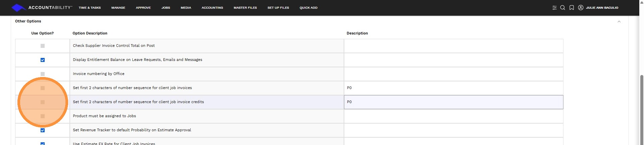Viewport: 644px width, 145px height.
Task: Open the settings sliders icon
Action: (x=554, y=8)
